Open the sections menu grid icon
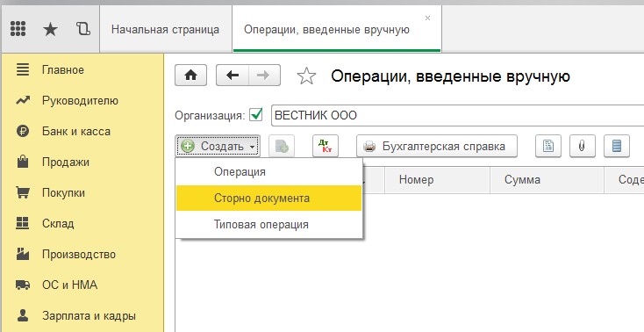Image resolution: width=644 pixels, height=332 pixels. [18, 29]
